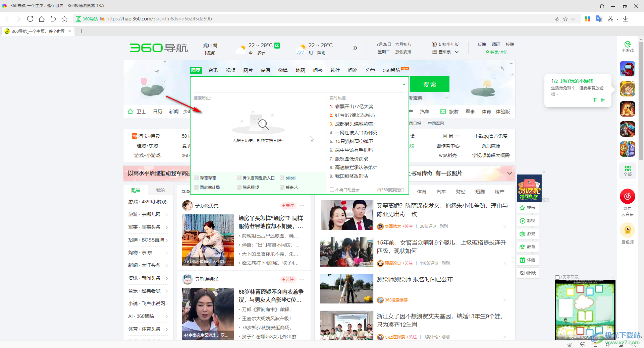
Task: Open the blue dragon game icon
Action: (627, 129)
